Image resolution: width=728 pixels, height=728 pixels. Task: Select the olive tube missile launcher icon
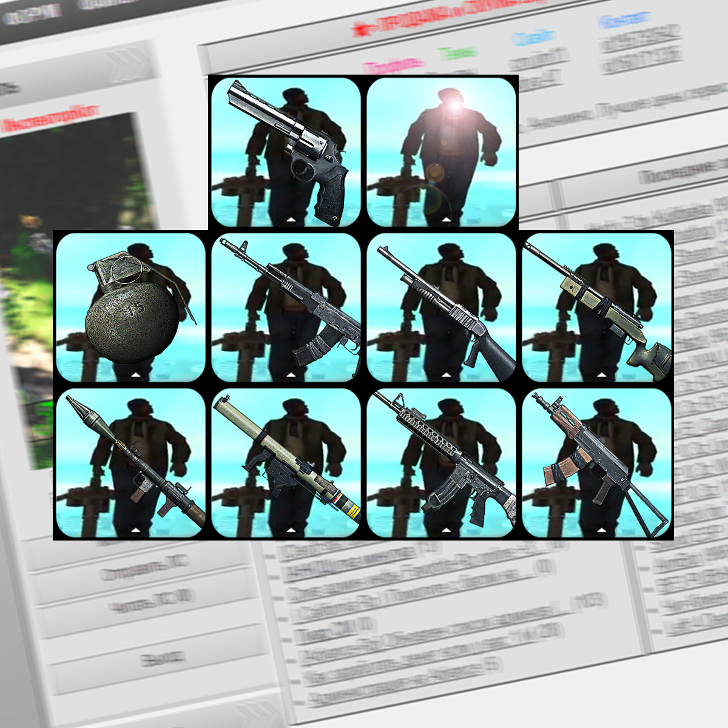pyautogui.click(x=285, y=463)
